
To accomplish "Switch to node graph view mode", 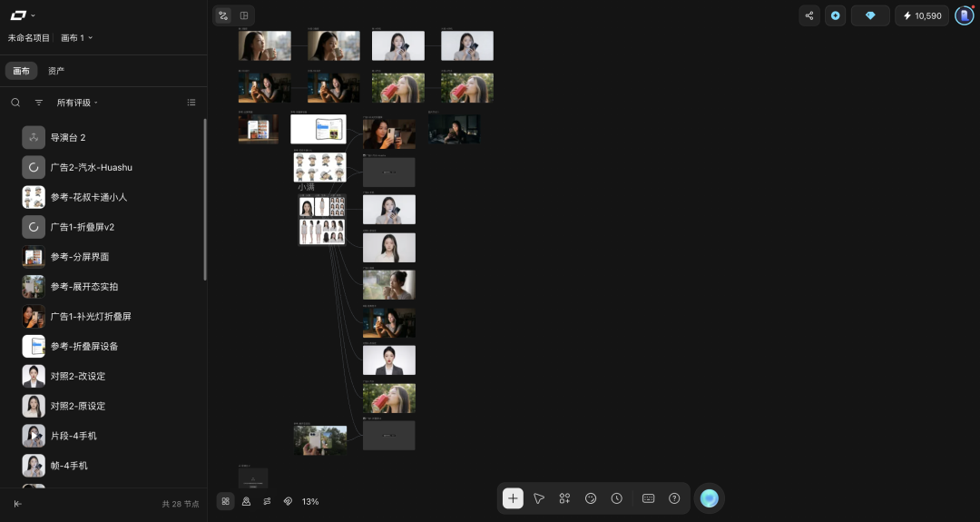I will click(224, 15).
